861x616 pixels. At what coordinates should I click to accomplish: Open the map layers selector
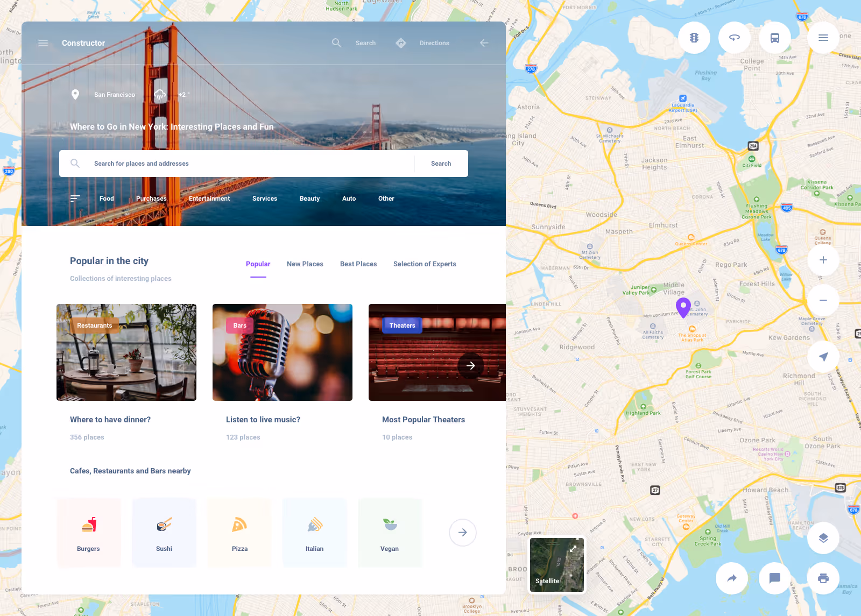tap(823, 537)
